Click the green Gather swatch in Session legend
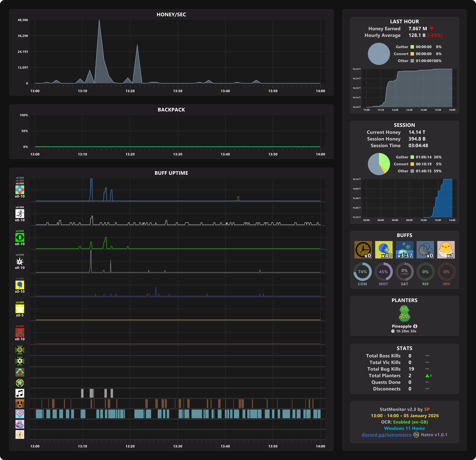Viewport: 476px width, 460px height. (412, 157)
